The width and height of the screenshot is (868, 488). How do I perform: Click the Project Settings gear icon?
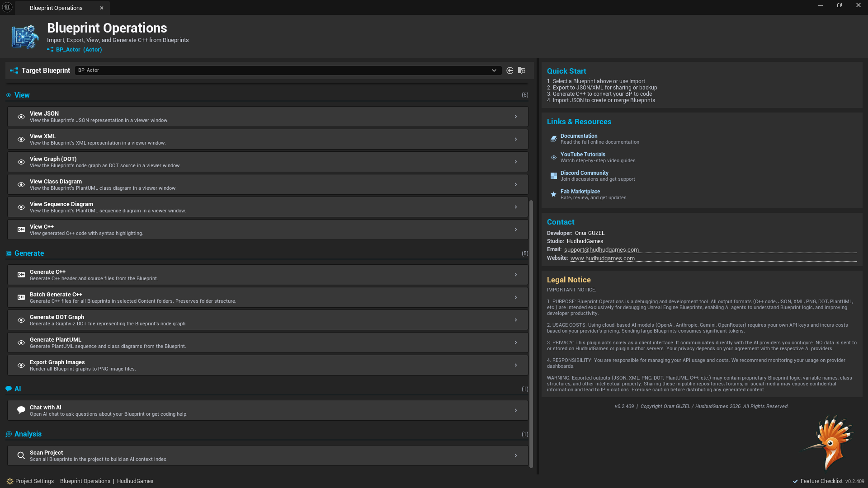pyautogui.click(x=10, y=481)
